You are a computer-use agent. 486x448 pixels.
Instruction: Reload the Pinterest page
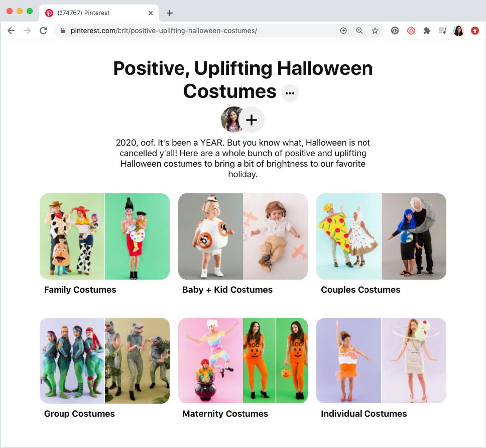coord(43,31)
